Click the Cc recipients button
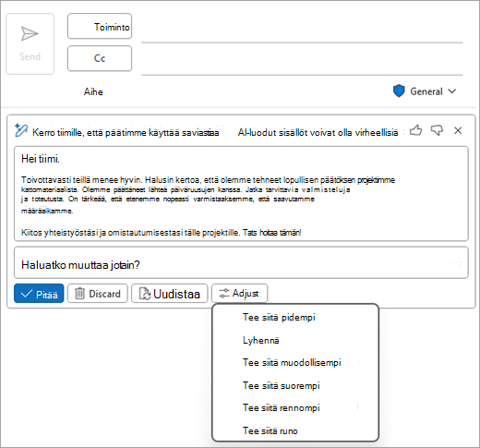This screenshot has width=480, height=448. point(100,58)
